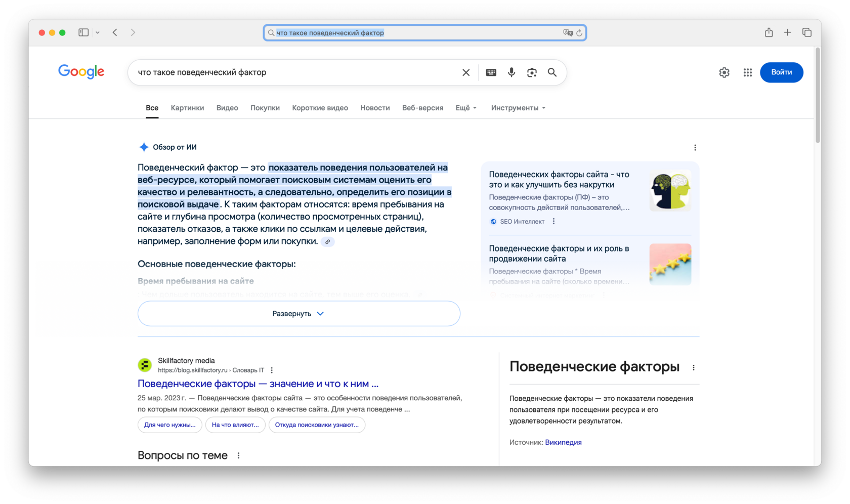Click the 'Основные поведенческие факторы:' heading
Viewport: 850px width, 504px height.
click(217, 264)
